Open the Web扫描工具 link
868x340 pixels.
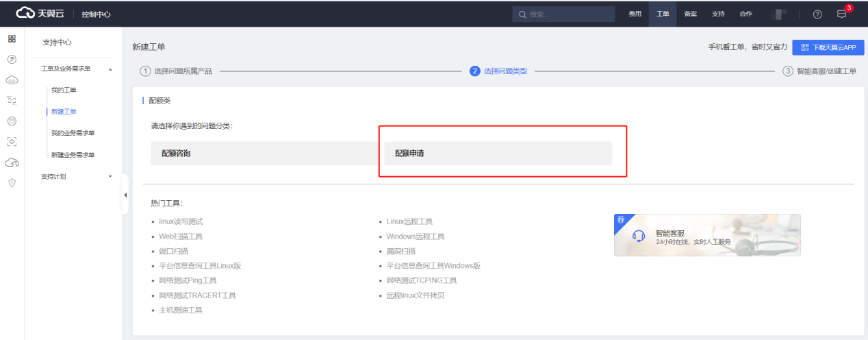coord(181,236)
